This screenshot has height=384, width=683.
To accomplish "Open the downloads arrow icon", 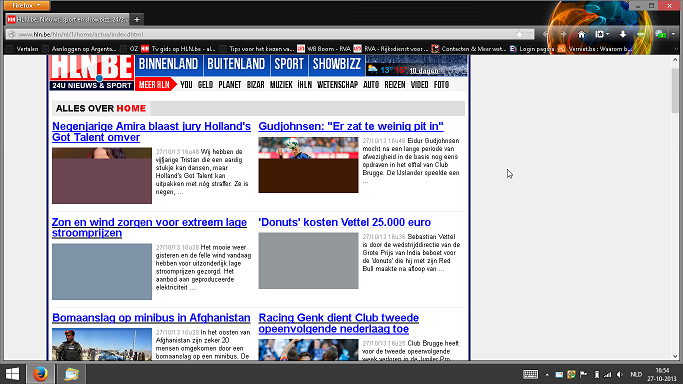I will pos(622,34).
